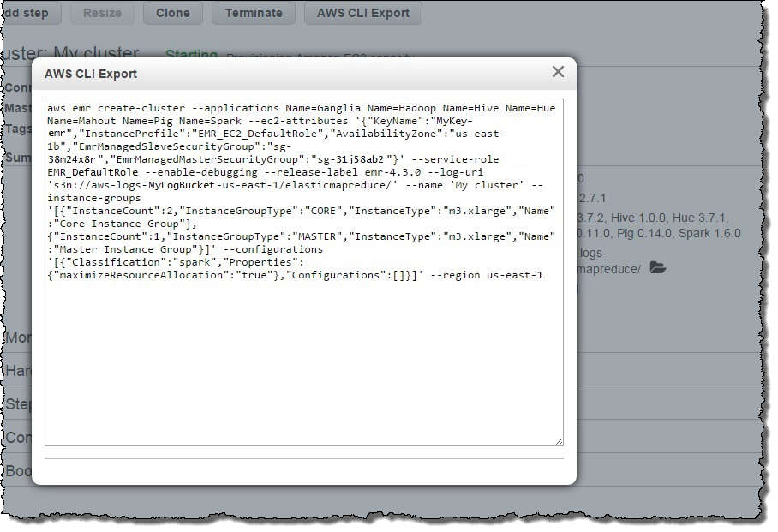The width and height of the screenshot is (778, 532).
Task: Click the folder icon beside the log URI
Action: 657,268
